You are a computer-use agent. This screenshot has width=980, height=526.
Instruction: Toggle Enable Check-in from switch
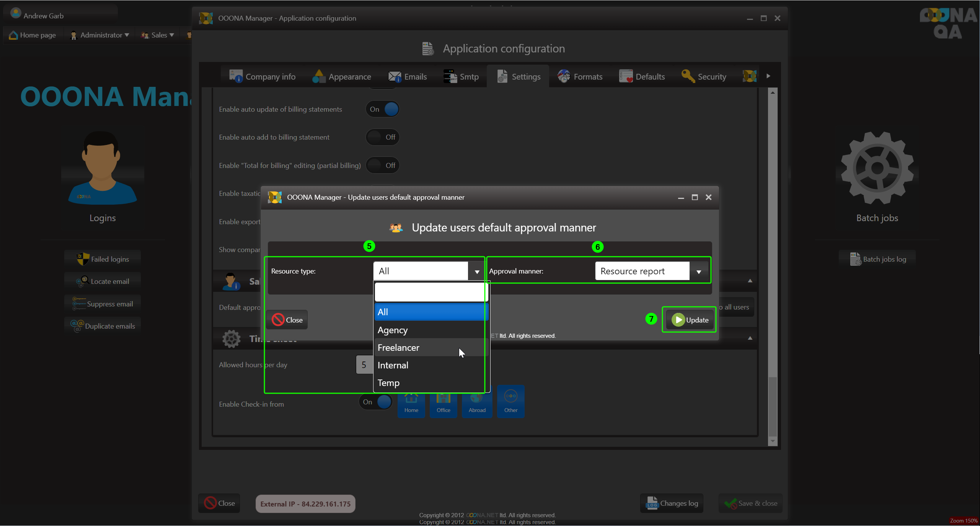[376, 402]
